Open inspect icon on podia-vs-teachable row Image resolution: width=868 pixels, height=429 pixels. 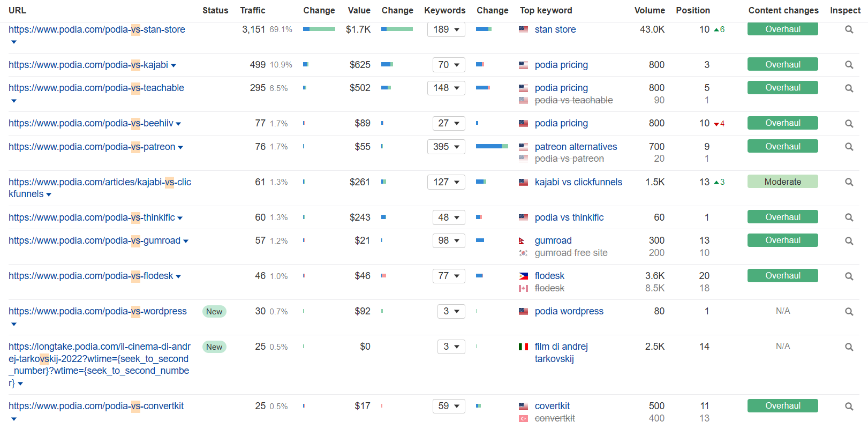pos(849,88)
